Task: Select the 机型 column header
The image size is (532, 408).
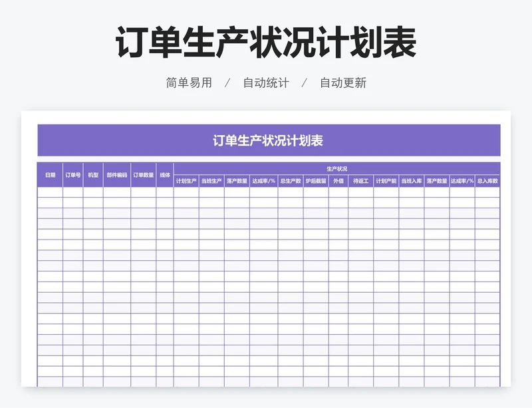Action: 93,175
